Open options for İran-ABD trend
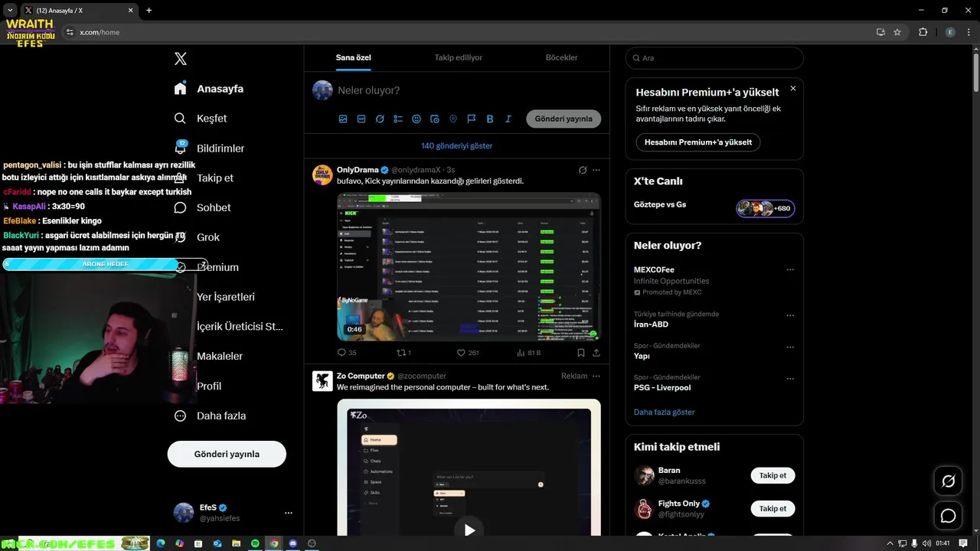Image resolution: width=980 pixels, height=551 pixels. tap(790, 315)
